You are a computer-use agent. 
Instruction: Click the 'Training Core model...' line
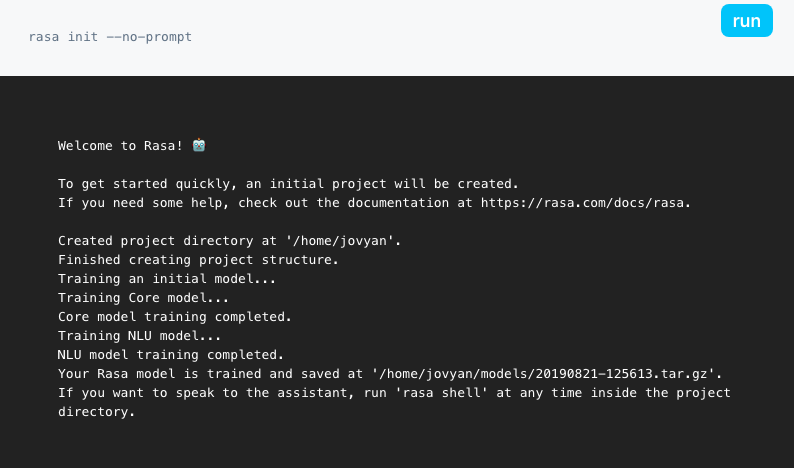coord(143,298)
